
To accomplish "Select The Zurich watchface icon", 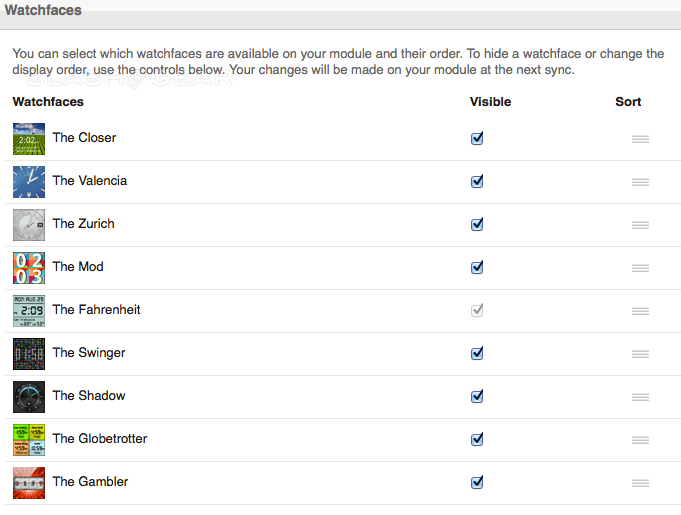I will click(29, 224).
